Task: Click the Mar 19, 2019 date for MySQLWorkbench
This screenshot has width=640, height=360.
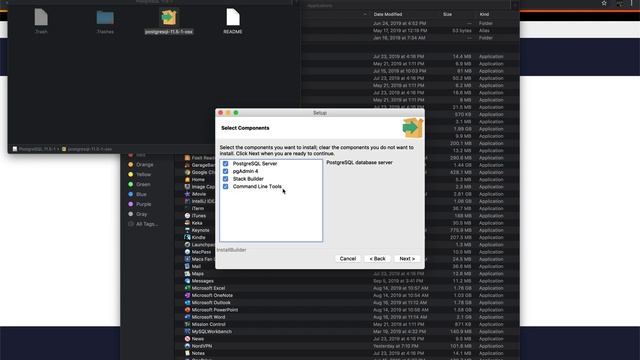Action: pos(399,331)
